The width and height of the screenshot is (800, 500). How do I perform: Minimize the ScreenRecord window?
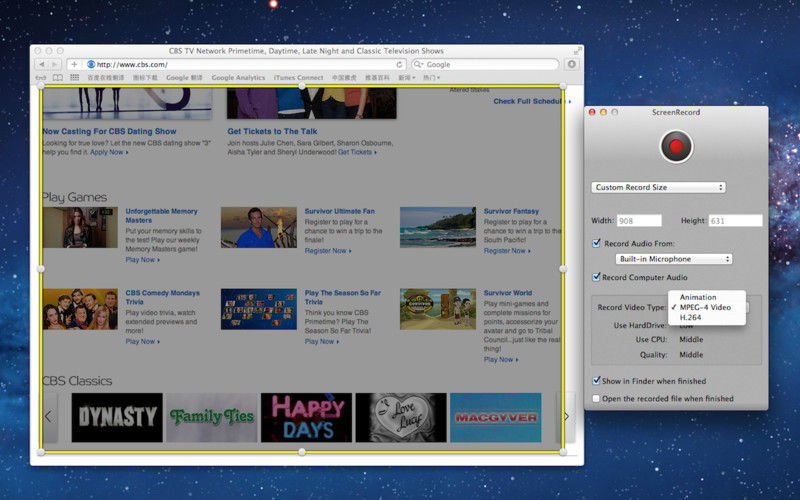[x=603, y=112]
